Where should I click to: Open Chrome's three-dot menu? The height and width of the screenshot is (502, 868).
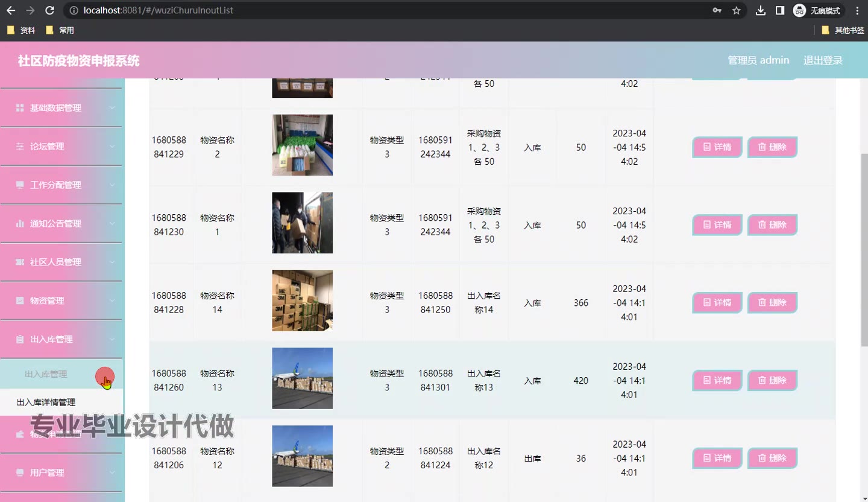[857, 10]
